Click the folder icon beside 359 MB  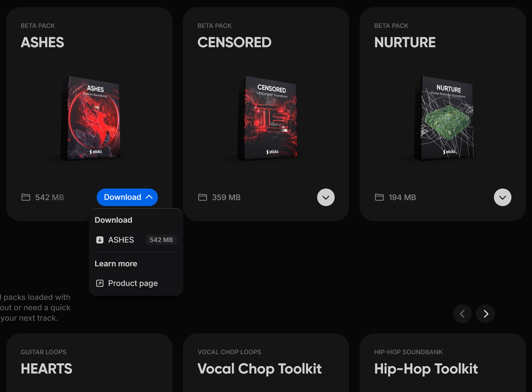(x=203, y=197)
